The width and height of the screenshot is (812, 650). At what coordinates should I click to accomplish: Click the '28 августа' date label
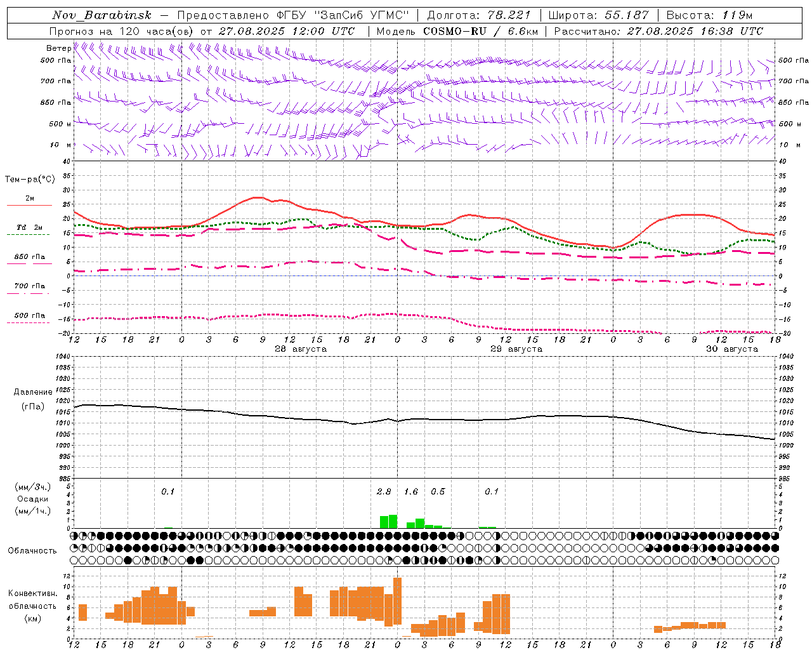(x=301, y=349)
